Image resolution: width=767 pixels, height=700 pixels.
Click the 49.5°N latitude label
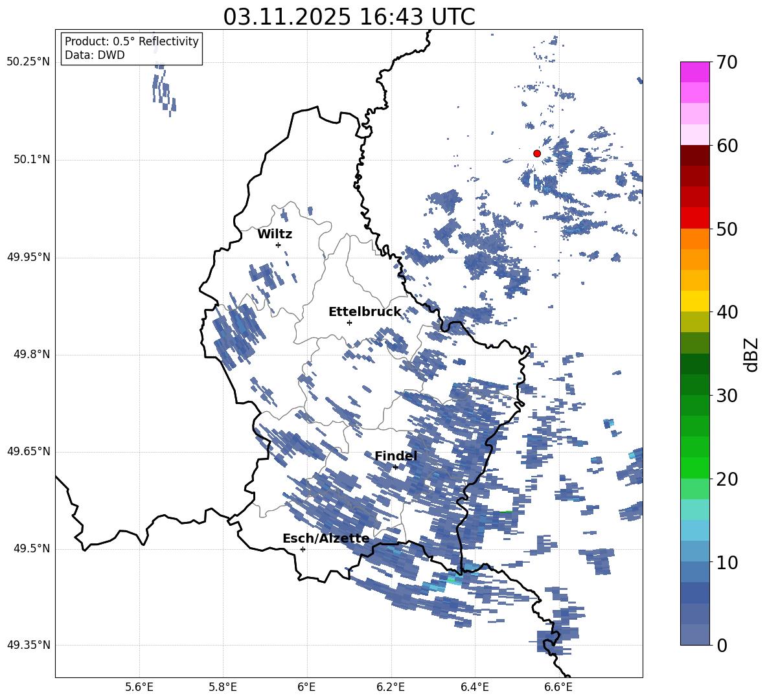pyautogui.click(x=32, y=548)
